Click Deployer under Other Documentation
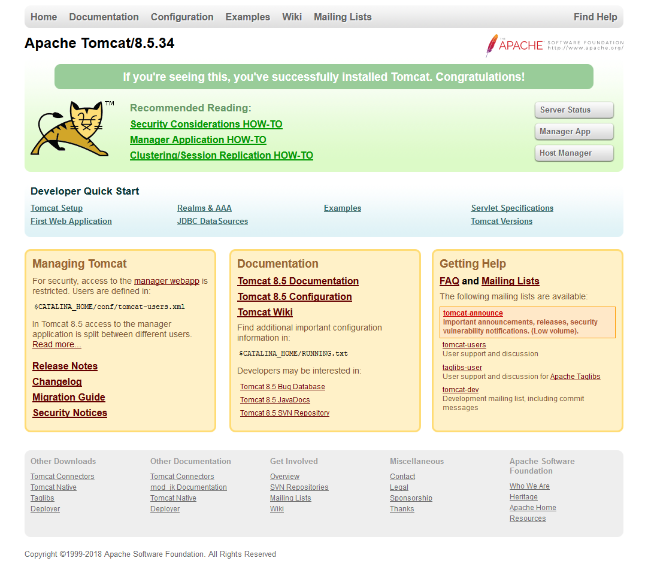This screenshot has width=648, height=567. pos(165,509)
